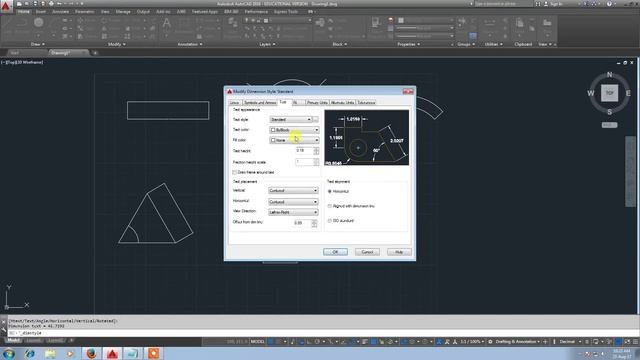640x360 pixels.
Task: Open the Vertical text placement dropdown
Action: pyautogui.click(x=293, y=191)
